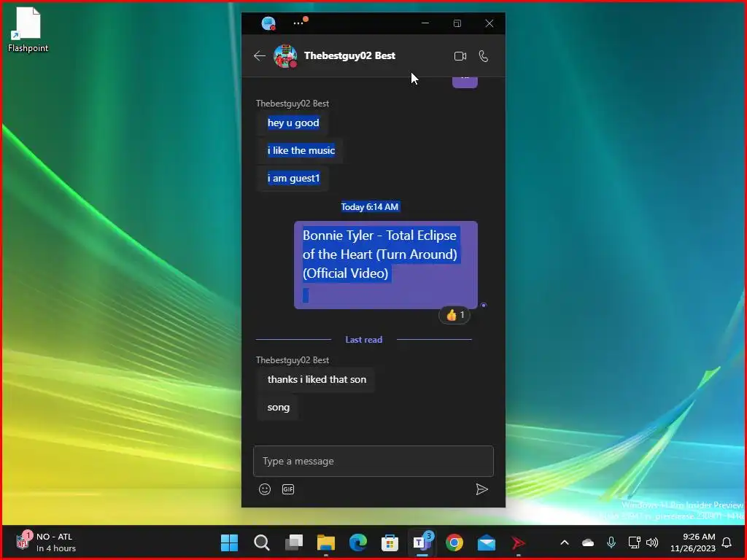The height and width of the screenshot is (560, 747).
Task: Launch Google Chrome from the taskbar
Action: pos(454,542)
